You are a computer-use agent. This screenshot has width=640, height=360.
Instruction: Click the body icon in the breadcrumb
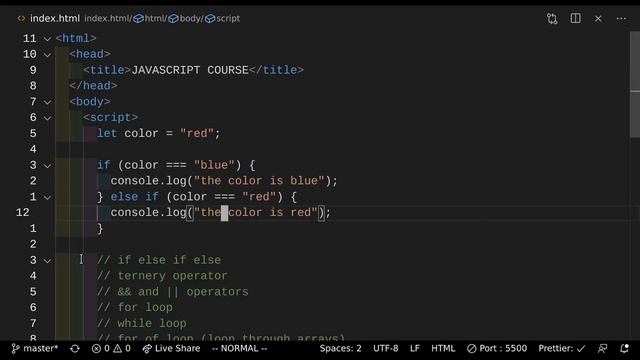tap(173, 18)
